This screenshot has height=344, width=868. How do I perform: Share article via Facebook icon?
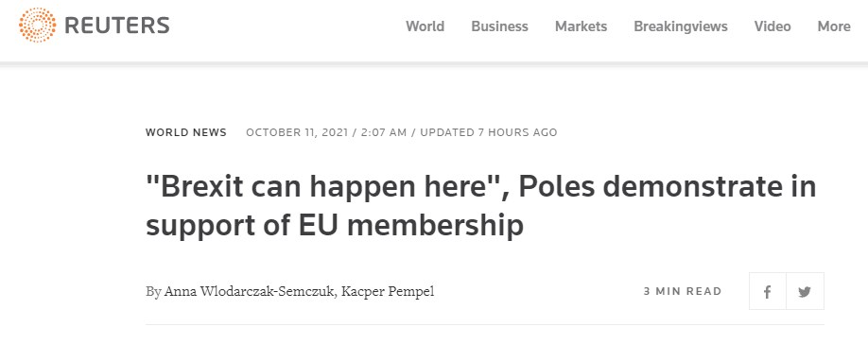point(767,291)
